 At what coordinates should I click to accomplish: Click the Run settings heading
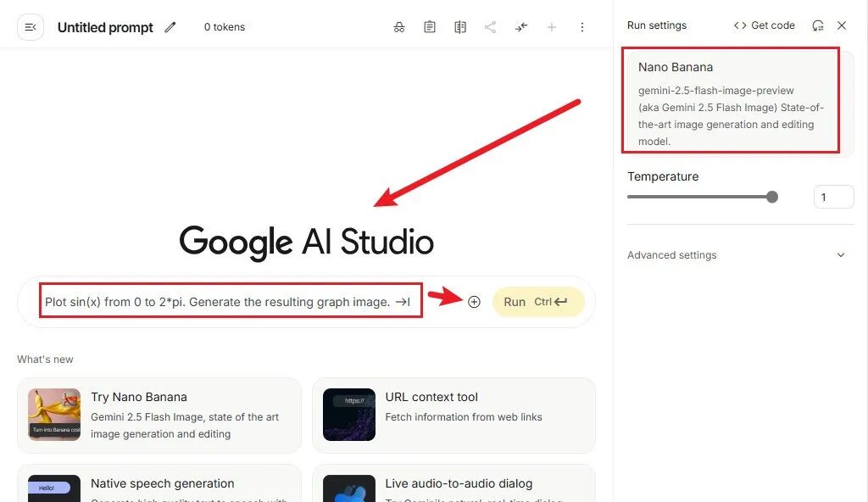coord(657,25)
